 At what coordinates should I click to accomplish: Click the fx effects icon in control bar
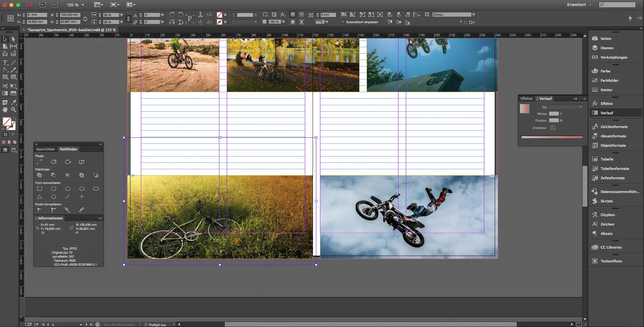pos(283,15)
